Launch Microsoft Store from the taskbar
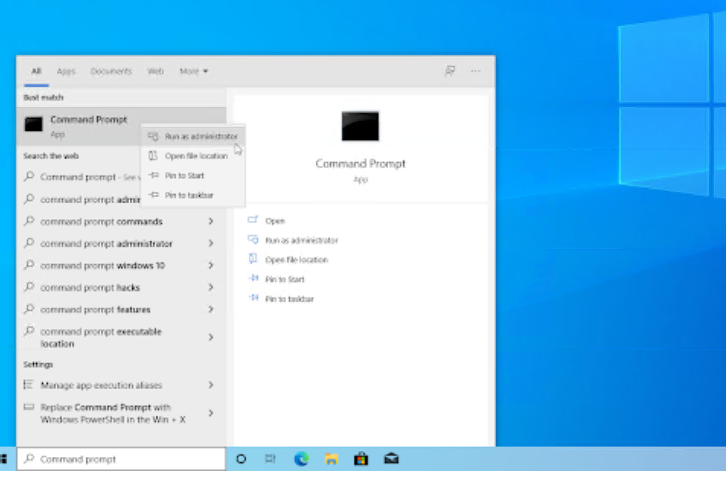This screenshot has height=484, width=726. 361,459
